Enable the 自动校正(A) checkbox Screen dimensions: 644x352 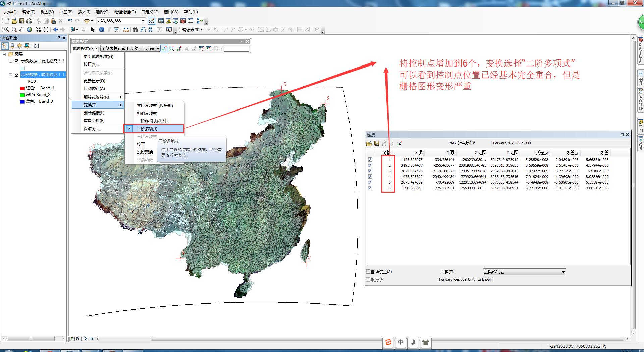[368, 272]
